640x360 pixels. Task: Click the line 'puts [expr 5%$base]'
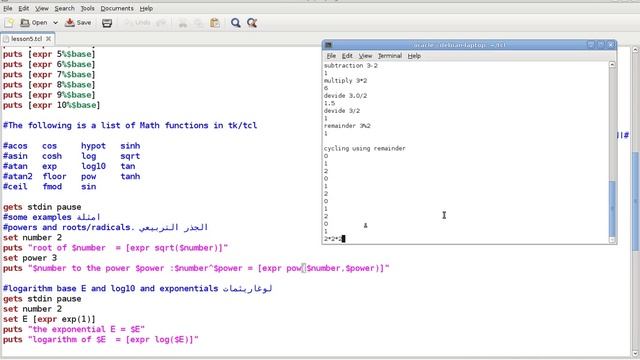click(49, 54)
